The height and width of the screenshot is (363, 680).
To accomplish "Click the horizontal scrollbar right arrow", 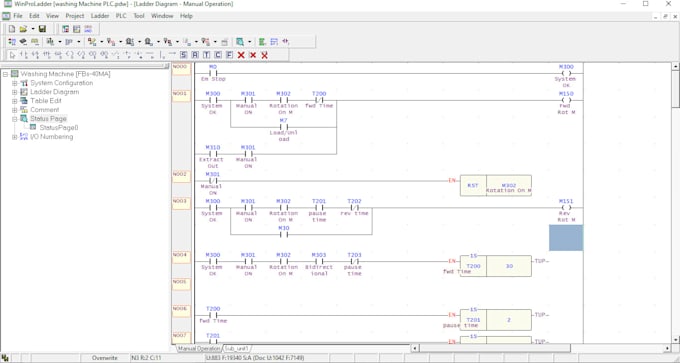I will [x=667, y=348].
